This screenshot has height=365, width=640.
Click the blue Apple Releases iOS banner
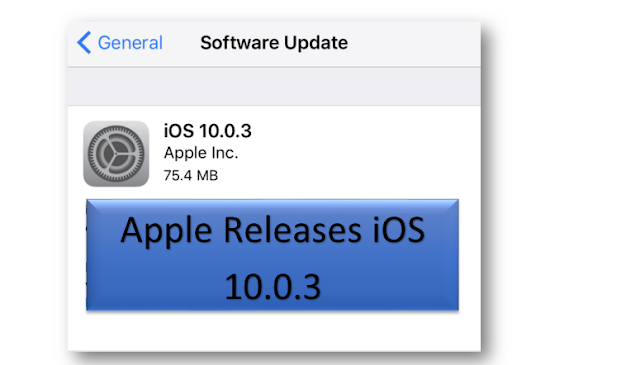click(x=272, y=255)
